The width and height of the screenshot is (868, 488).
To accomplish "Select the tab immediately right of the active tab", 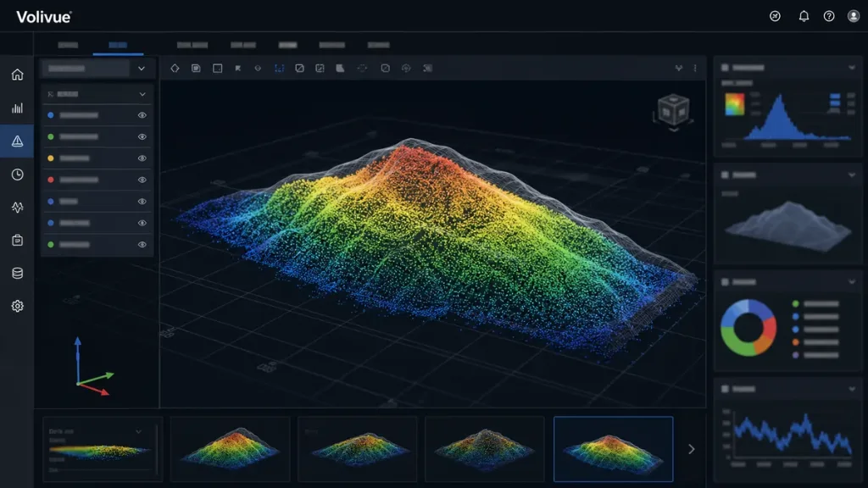I will click(192, 45).
